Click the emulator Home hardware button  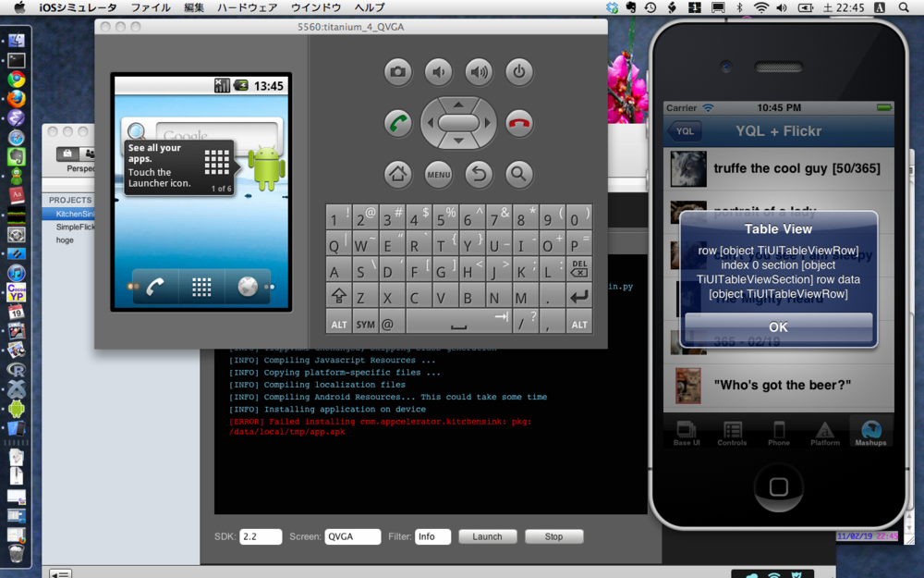[x=398, y=174]
